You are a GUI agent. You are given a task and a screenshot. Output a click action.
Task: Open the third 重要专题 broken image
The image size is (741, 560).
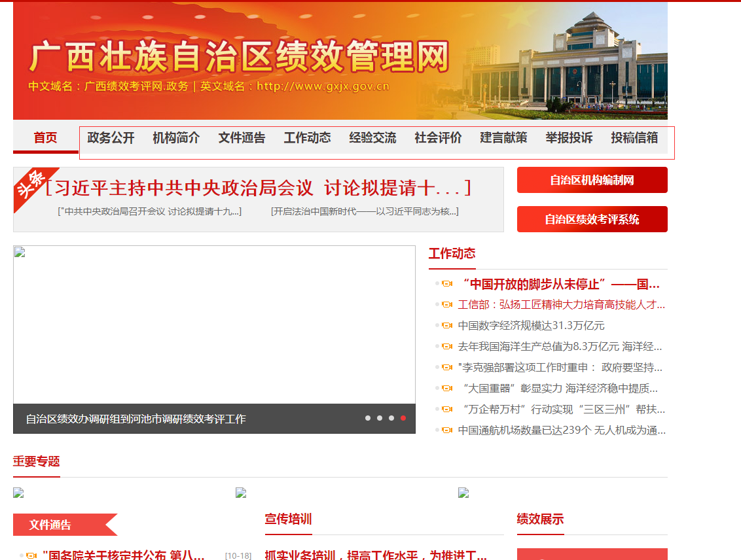point(463,493)
